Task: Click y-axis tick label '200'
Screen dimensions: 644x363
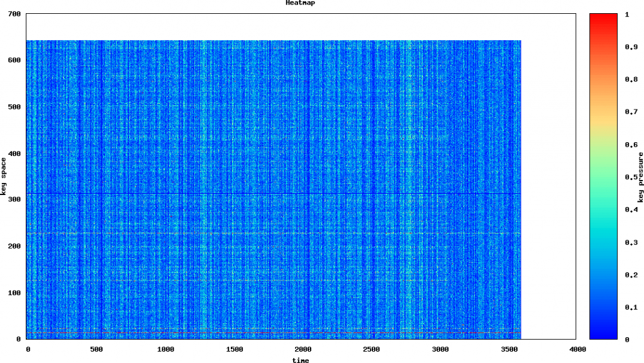Action: [14, 246]
